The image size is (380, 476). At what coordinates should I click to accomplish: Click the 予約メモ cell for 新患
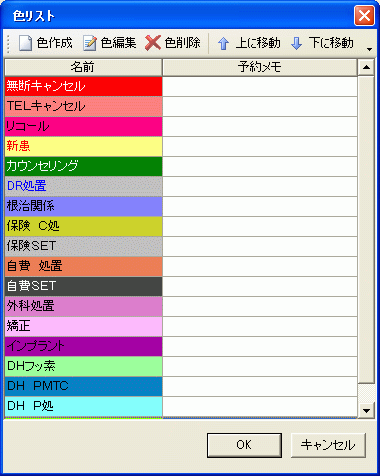[260, 146]
